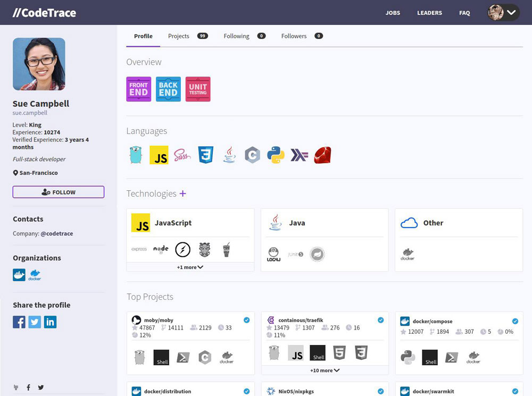Click the footer Twitter bird icon
The image size is (532, 396).
point(41,387)
